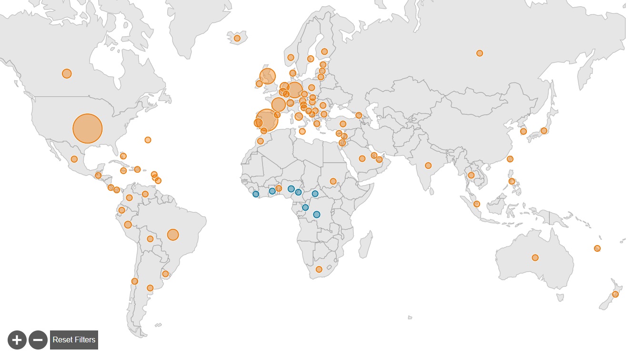Select the orange bubble over Canada
The height and width of the screenshot is (360, 644).
pyautogui.click(x=67, y=73)
